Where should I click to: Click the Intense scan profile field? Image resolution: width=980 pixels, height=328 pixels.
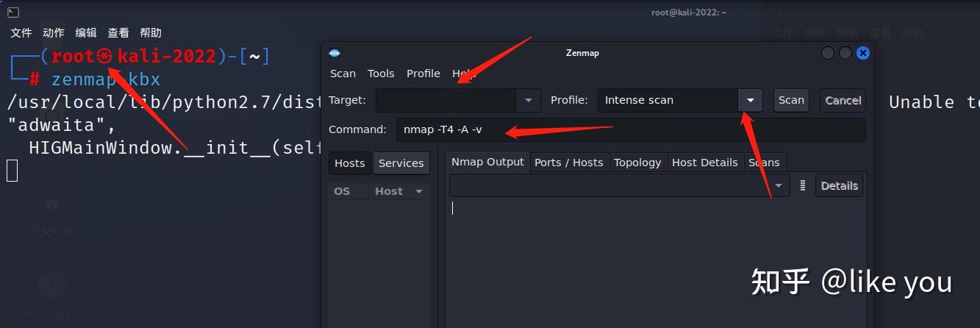point(668,100)
